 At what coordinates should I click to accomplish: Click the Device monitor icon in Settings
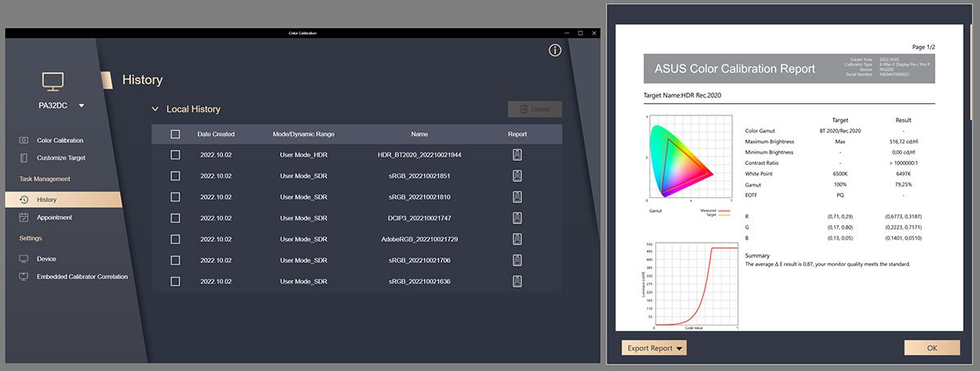(x=24, y=259)
